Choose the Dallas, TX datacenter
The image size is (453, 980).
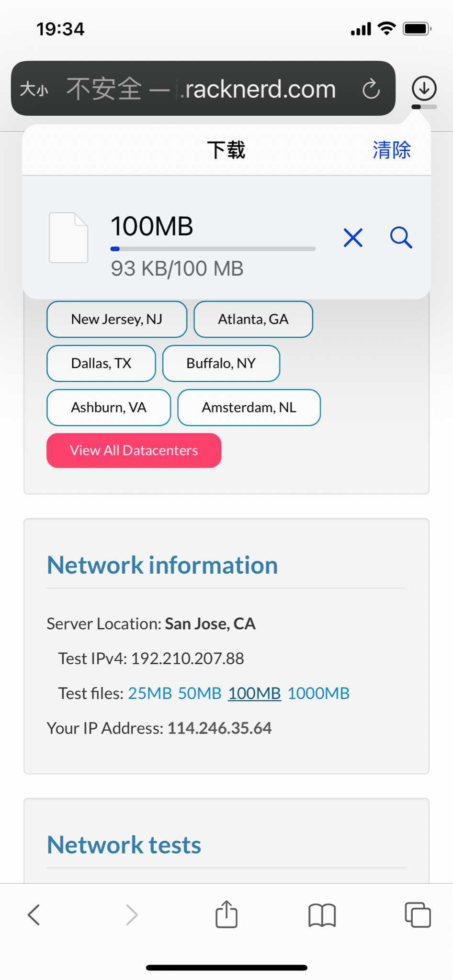coord(101,363)
